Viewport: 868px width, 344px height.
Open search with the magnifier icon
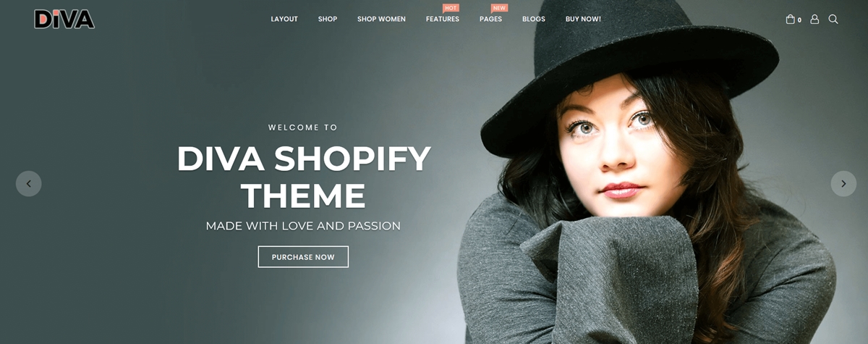tap(833, 20)
